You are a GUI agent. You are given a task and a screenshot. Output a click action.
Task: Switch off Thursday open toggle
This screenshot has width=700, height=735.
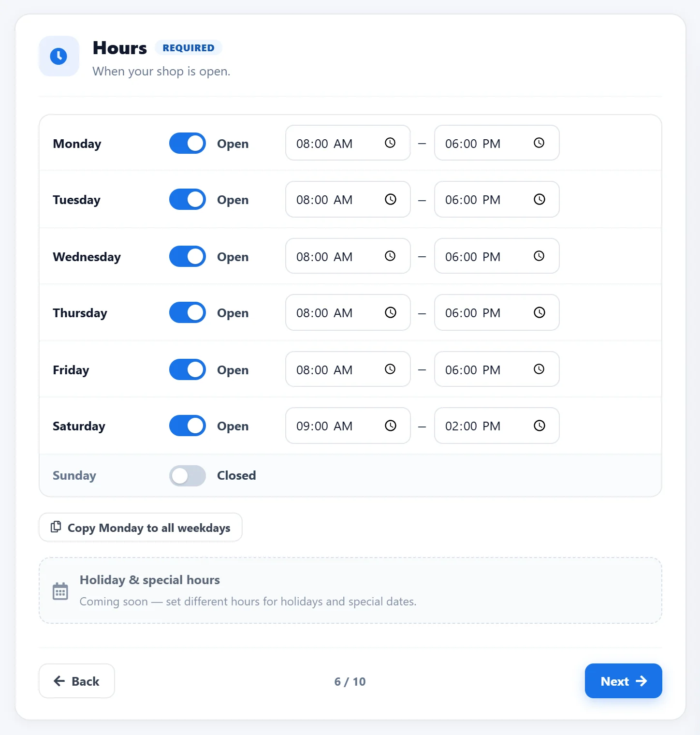point(188,312)
